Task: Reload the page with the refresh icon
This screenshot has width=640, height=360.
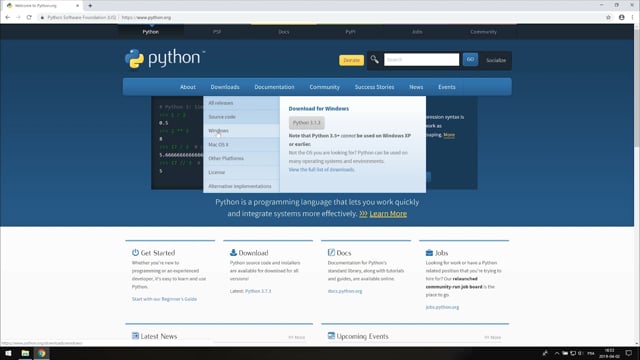Action: [29, 18]
